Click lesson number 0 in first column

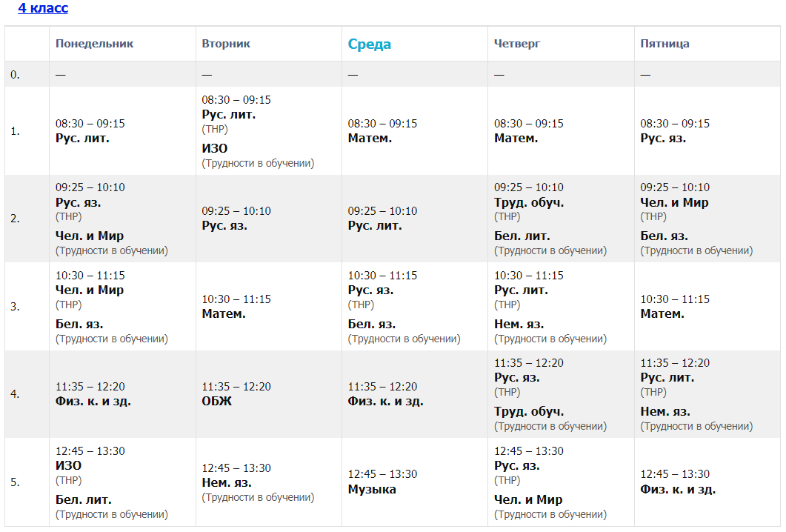coord(15,74)
